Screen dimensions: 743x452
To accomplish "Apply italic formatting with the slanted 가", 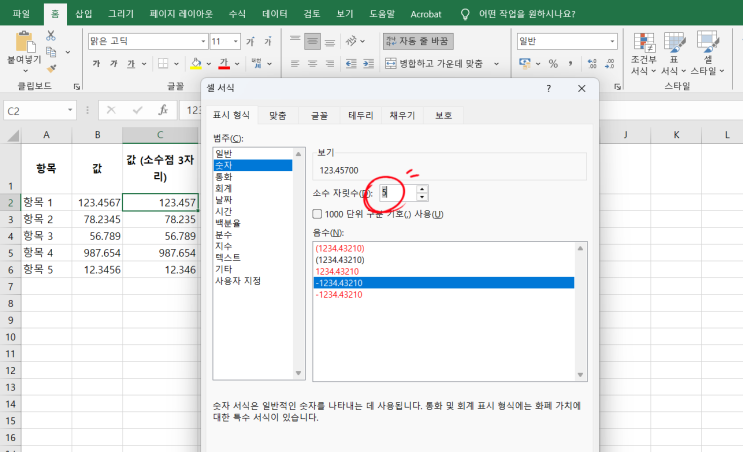I will tap(114, 63).
